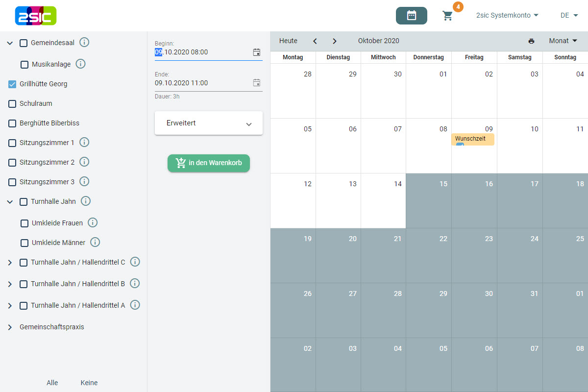Image resolution: width=588 pixels, height=392 pixels.
Task: Check the Berghütte Biberbiss checkbox
Action: point(13,123)
